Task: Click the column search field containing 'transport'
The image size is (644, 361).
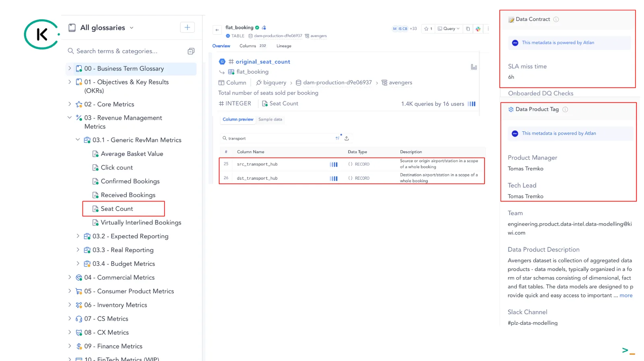Action: [x=278, y=138]
